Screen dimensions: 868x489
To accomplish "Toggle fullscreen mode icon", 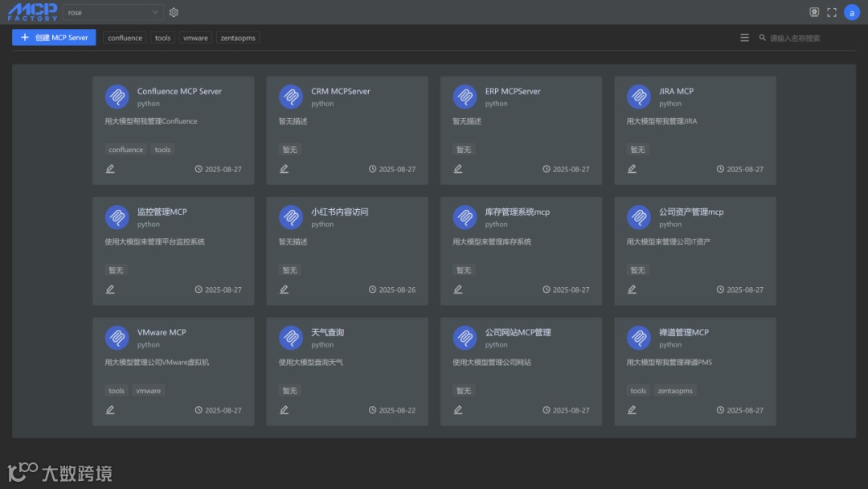I will tap(832, 12).
